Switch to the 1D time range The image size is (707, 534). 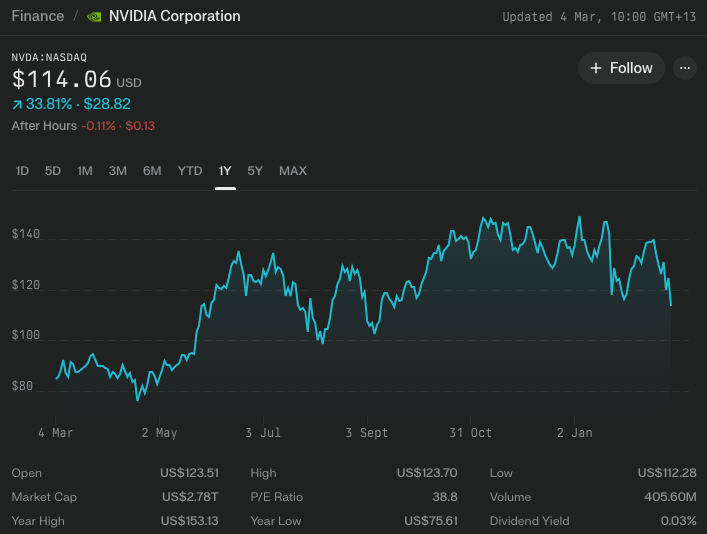22,171
